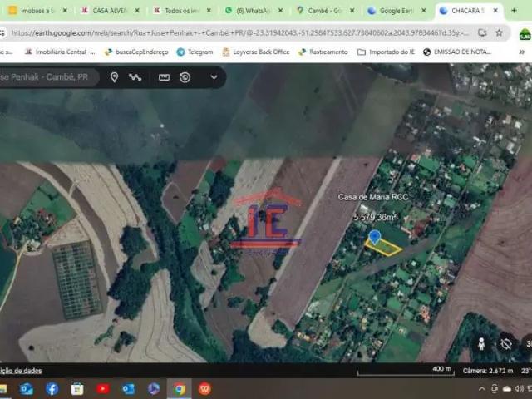Click the blue location marker pin
532x399 pixels.
click(x=375, y=236)
